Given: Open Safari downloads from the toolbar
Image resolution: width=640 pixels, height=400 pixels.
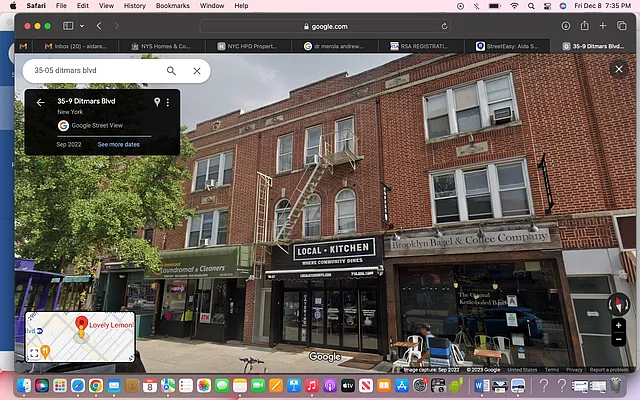Looking at the screenshot, I should click(566, 25).
